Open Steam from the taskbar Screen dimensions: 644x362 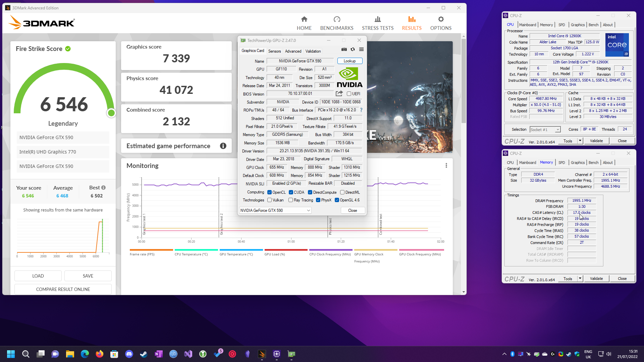(x=144, y=354)
